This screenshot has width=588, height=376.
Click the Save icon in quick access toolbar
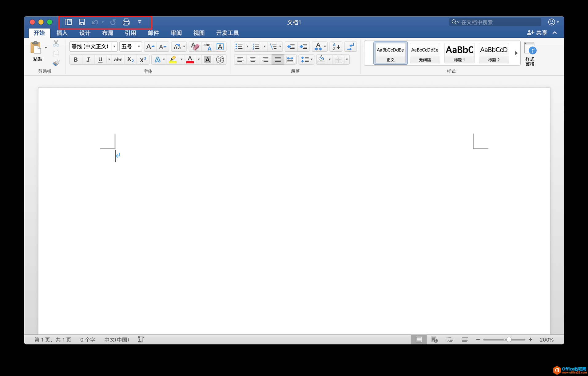(81, 22)
